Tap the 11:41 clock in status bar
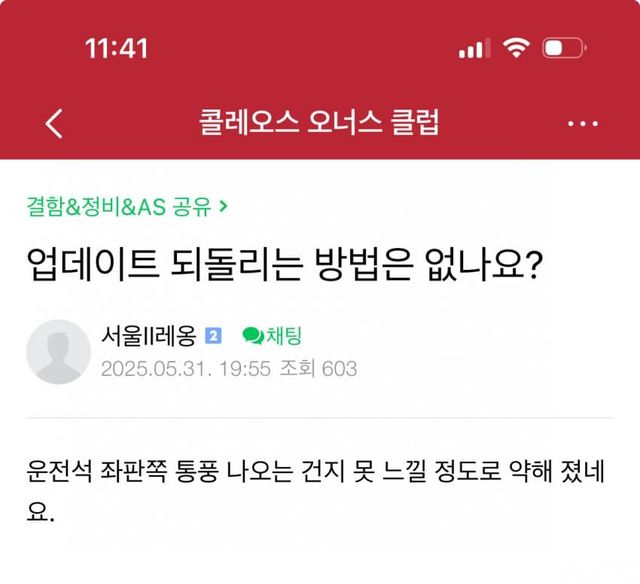Viewport: 640px width, 584px height. (117, 48)
